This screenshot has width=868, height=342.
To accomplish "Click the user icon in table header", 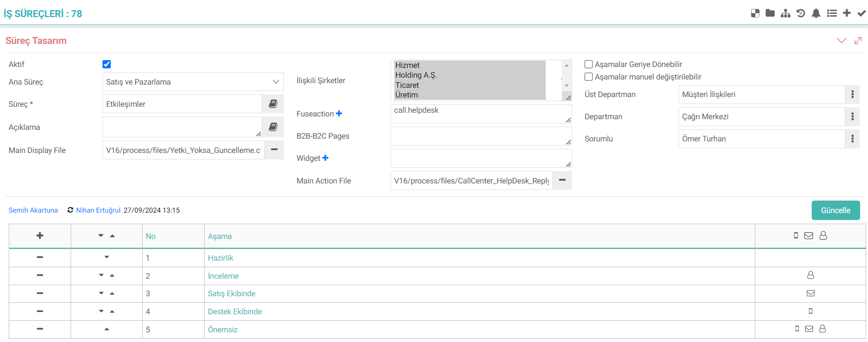I will (x=823, y=236).
